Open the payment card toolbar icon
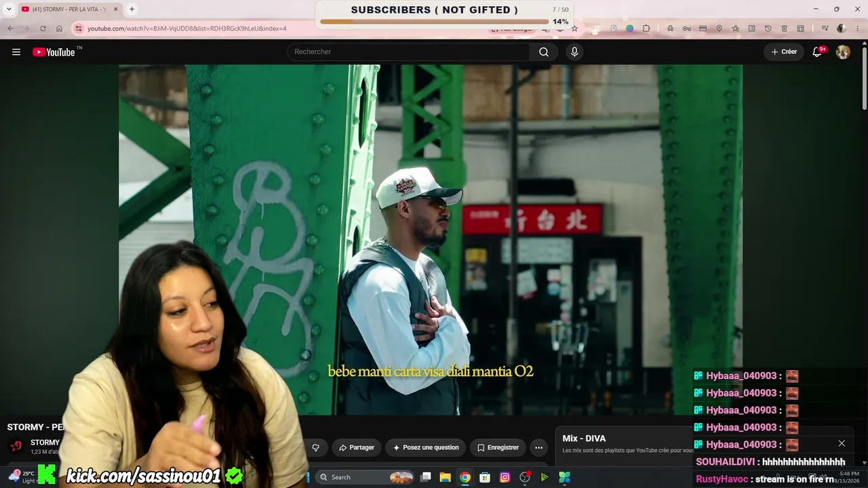 click(x=703, y=28)
